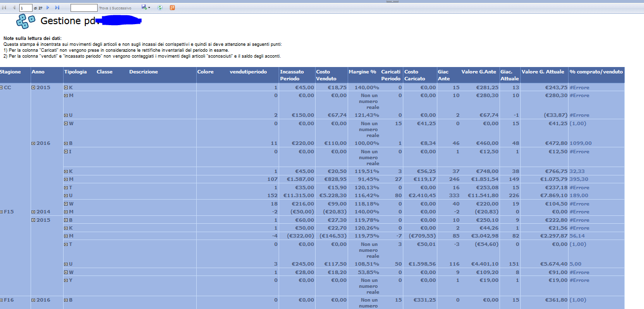Expand year 2016 under season CC
644x309 pixels.
(x=34, y=143)
